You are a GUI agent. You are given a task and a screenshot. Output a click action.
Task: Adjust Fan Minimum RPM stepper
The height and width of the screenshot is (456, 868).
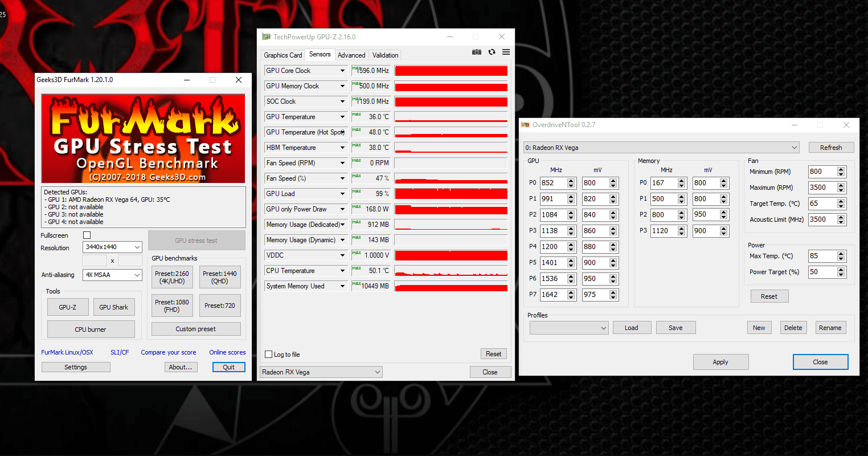[x=841, y=172]
